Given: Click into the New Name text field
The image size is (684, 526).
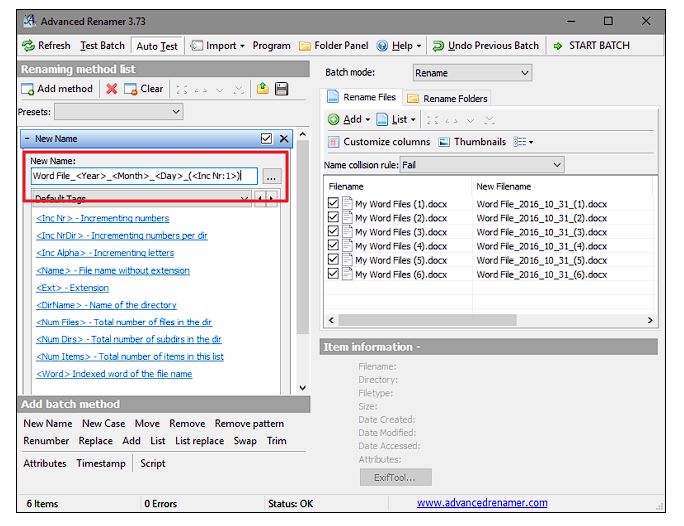Looking at the screenshot, I should point(142,176).
